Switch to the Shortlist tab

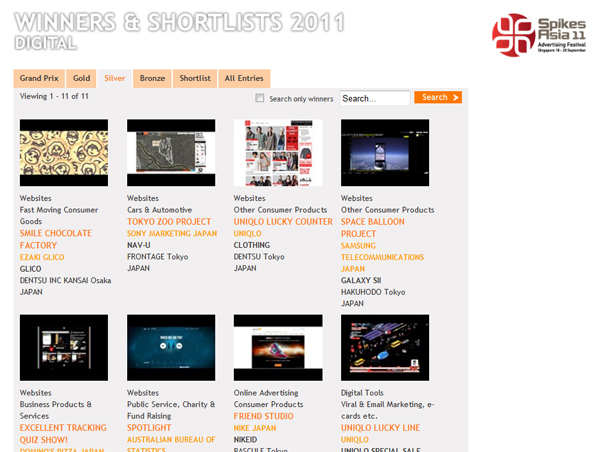tap(195, 78)
